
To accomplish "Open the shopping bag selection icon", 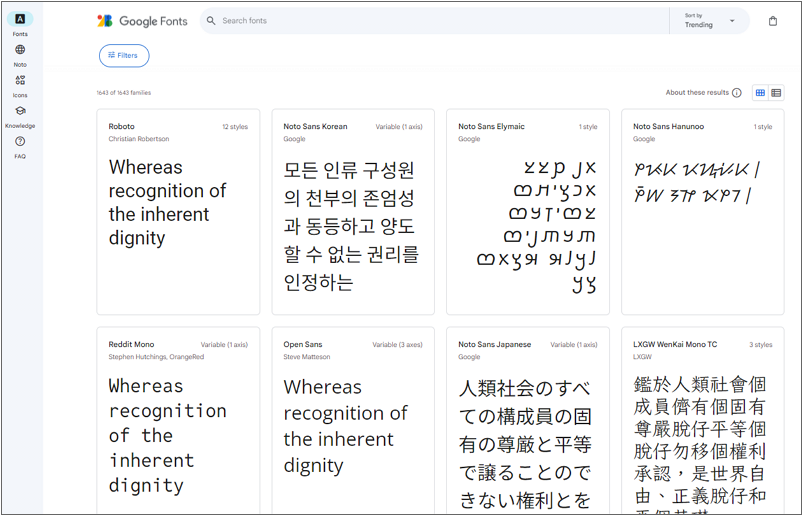I will point(772,21).
